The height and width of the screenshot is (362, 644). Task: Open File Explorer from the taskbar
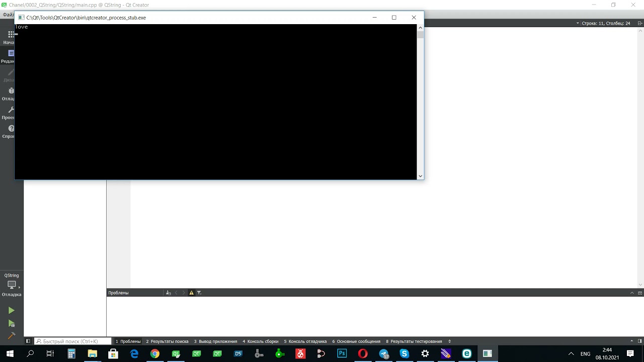[93, 354]
